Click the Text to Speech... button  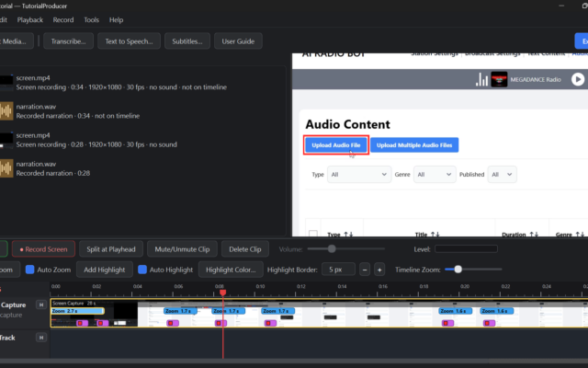(129, 40)
